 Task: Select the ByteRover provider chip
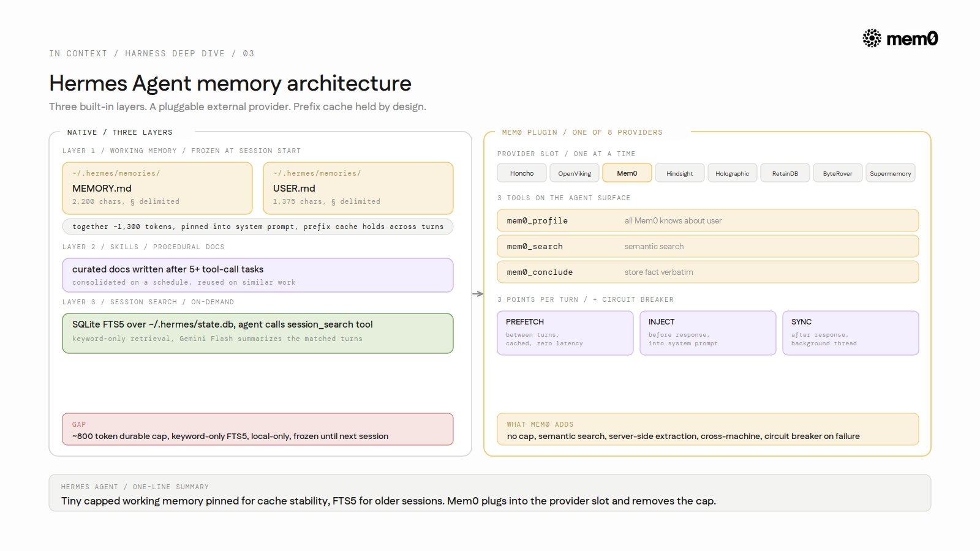[838, 173]
